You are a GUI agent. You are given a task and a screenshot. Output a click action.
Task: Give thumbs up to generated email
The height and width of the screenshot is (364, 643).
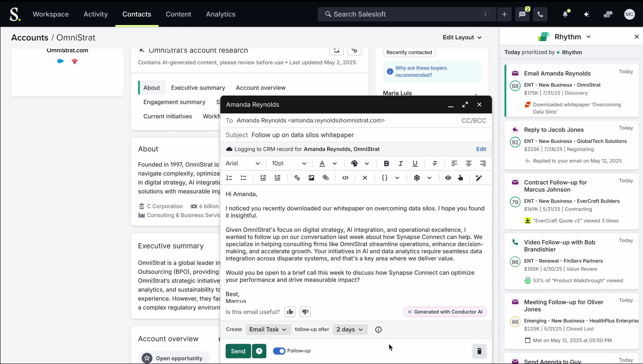coord(290,312)
